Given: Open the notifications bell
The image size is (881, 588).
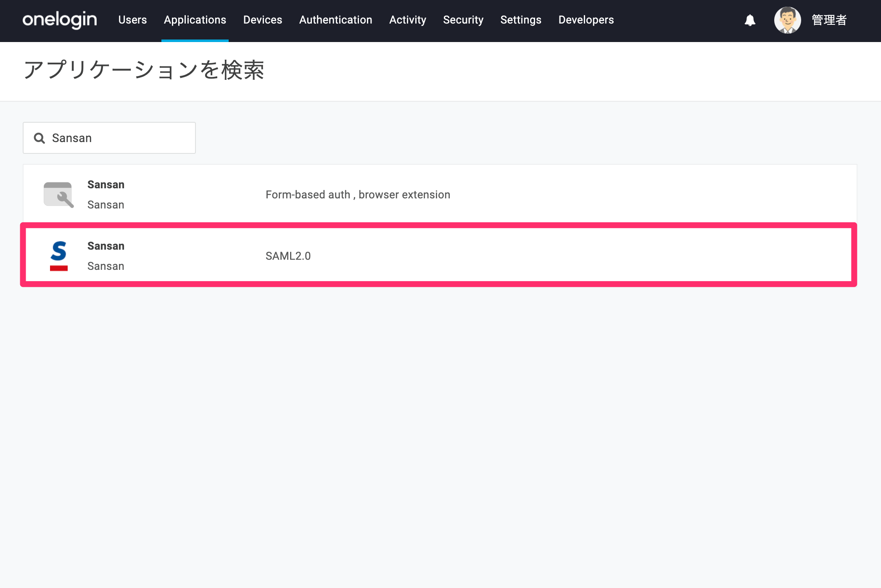Looking at the screenshot, I should [750, 20].
